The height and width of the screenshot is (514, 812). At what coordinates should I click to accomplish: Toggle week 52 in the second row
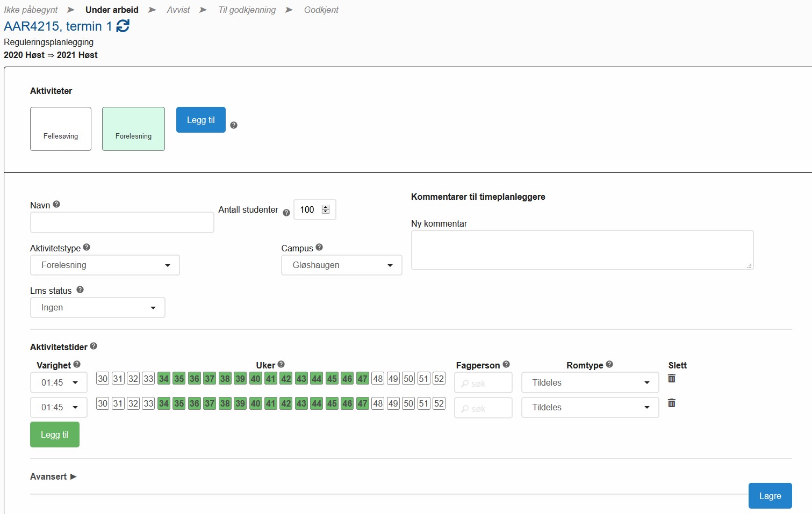pos(439,403)
